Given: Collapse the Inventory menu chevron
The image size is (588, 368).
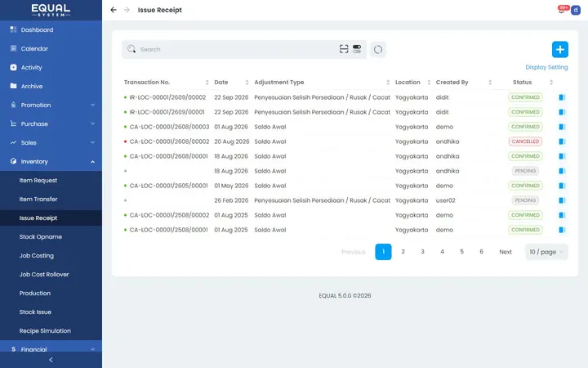Looking at the screenshot, I should click(92, 161).
